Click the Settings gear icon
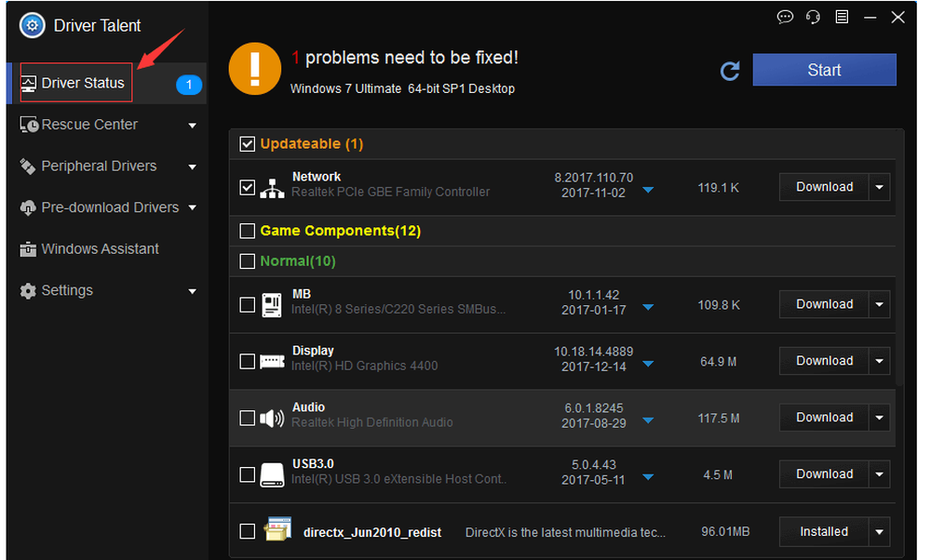931x560 pixels. click(28, 290)
